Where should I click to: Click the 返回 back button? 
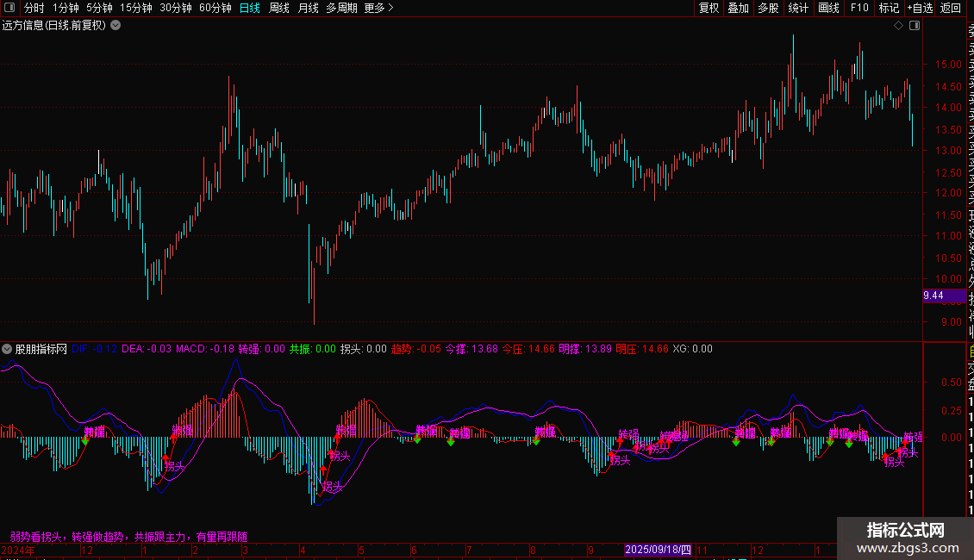coord(951,8)
